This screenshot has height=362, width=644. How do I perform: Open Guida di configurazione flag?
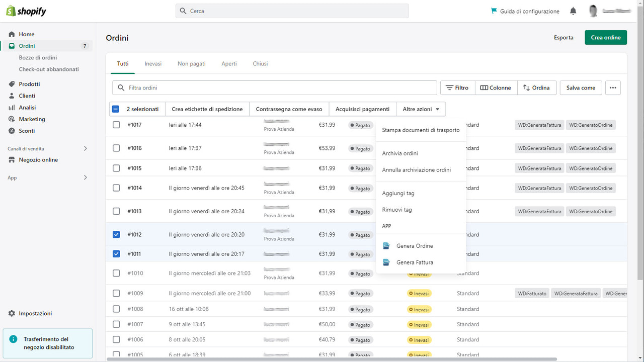point(494,11)
